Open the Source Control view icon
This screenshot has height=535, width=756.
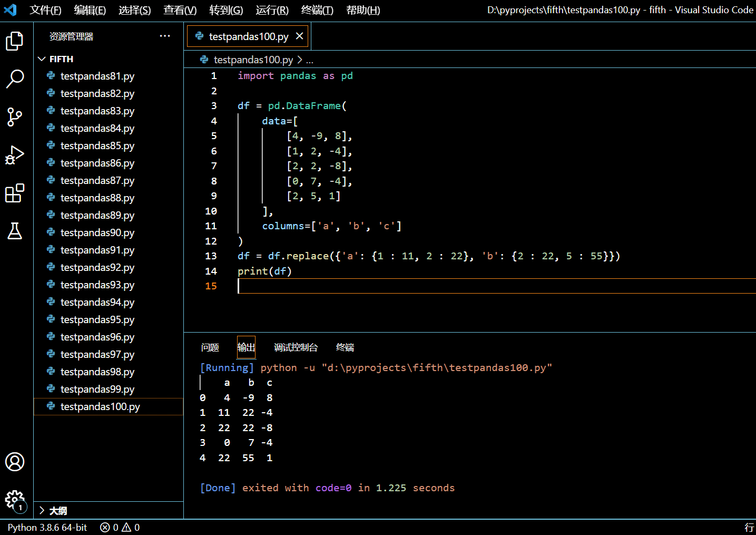tap(15, 117)
